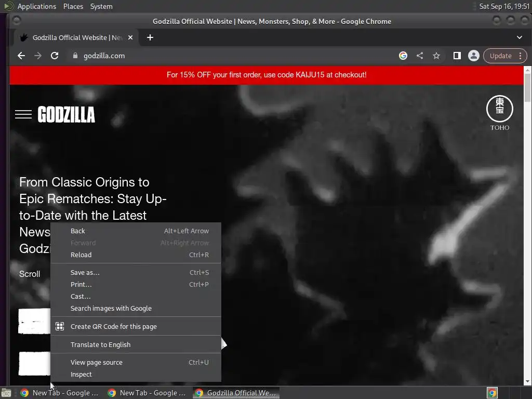Click the browser forward arrow
Image resolution: width=532 pixels, height=399 pixels.
37,56
